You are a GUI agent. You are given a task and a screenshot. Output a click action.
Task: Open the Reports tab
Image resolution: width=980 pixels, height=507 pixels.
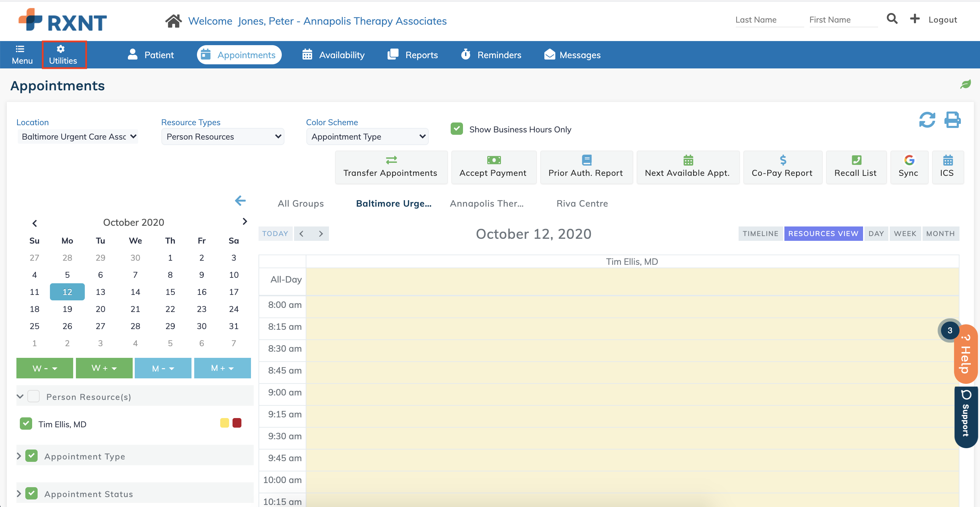point(413,55)
